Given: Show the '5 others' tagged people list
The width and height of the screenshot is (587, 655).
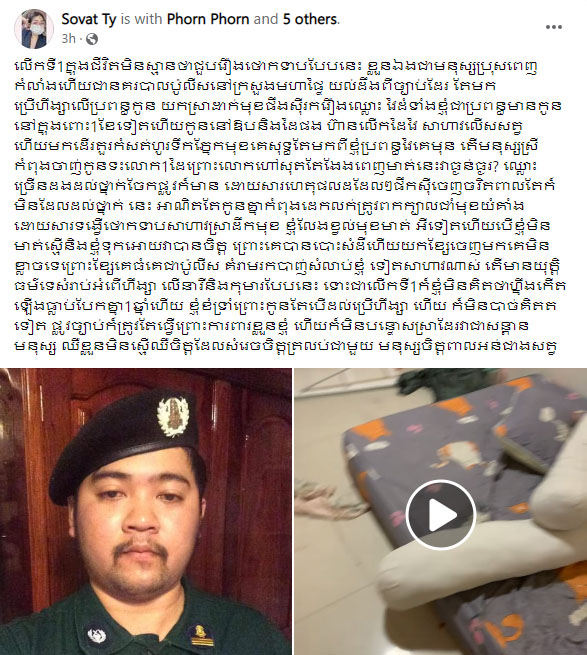Looking at the screenshot, I should [x=310, y=19].
